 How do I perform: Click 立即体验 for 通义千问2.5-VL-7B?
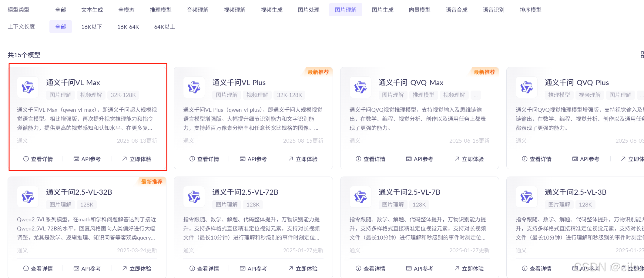pos(469,269)
